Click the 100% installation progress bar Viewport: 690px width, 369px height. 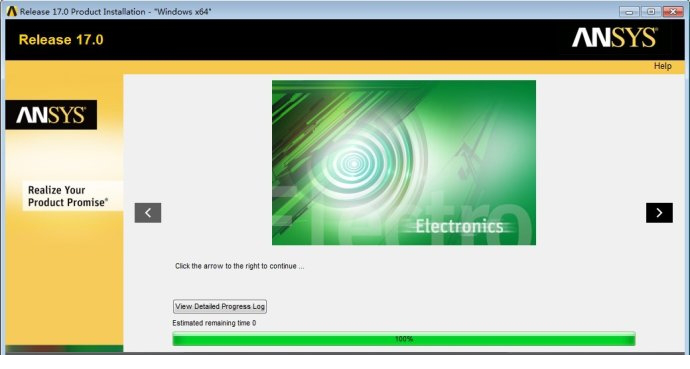(x=404, y=339)
